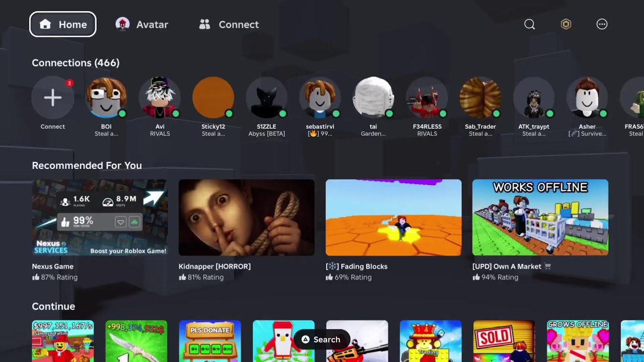
Task: Click the bottom Search button
Action: click(x=321, y=339)
